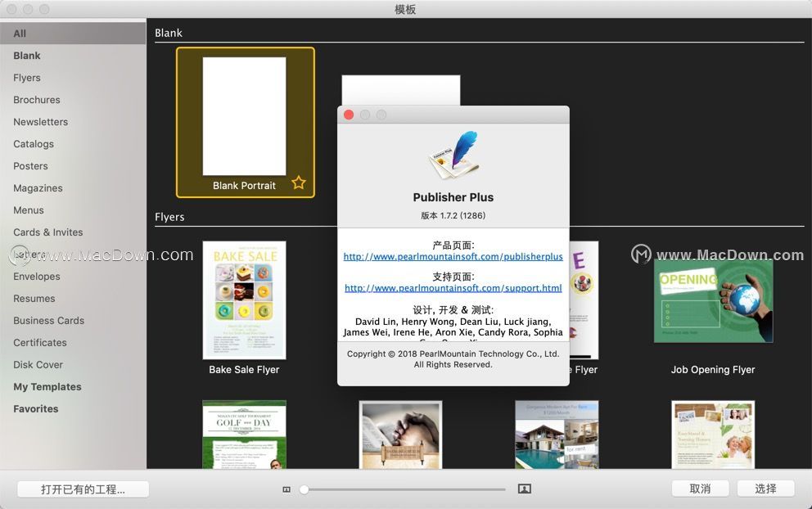
Task: Star the Blank Portrait template as favorite
Action: 299,182
